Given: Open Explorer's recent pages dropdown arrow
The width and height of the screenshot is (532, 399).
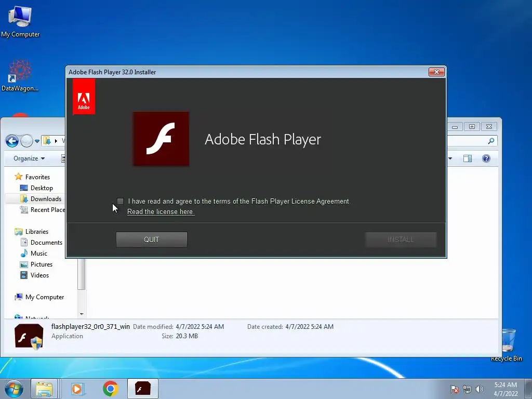Looking at the screenshot, I should point(37,141).
